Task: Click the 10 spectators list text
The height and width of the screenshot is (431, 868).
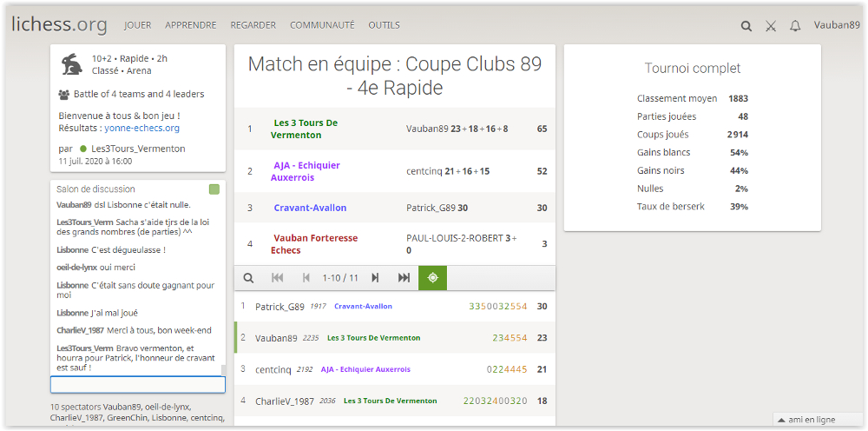Action: coord(138,412)
